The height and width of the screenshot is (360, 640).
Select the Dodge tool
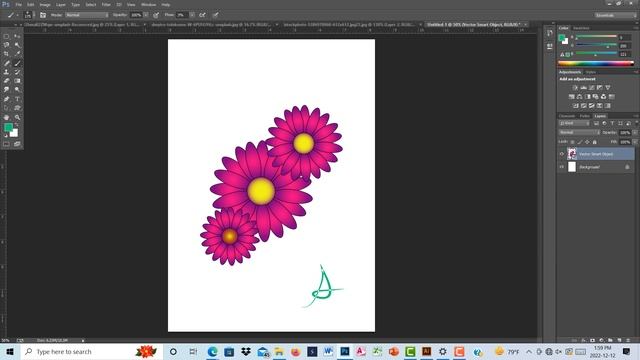click(x=17, y=89)
